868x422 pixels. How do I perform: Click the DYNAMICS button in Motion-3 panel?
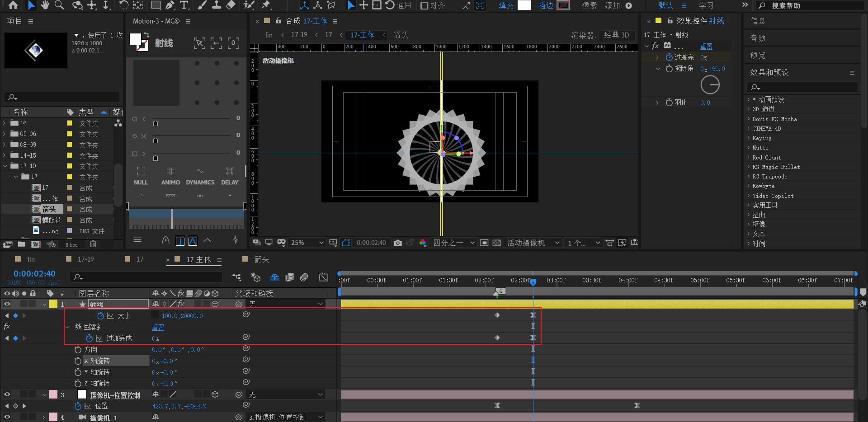pyautogui.click(x=200, y=176)
